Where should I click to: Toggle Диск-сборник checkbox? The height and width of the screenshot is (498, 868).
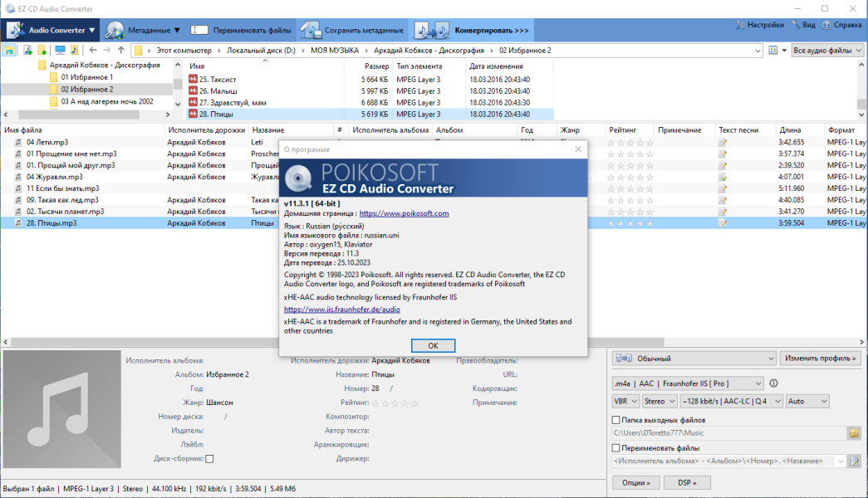(x=209, y=459)
